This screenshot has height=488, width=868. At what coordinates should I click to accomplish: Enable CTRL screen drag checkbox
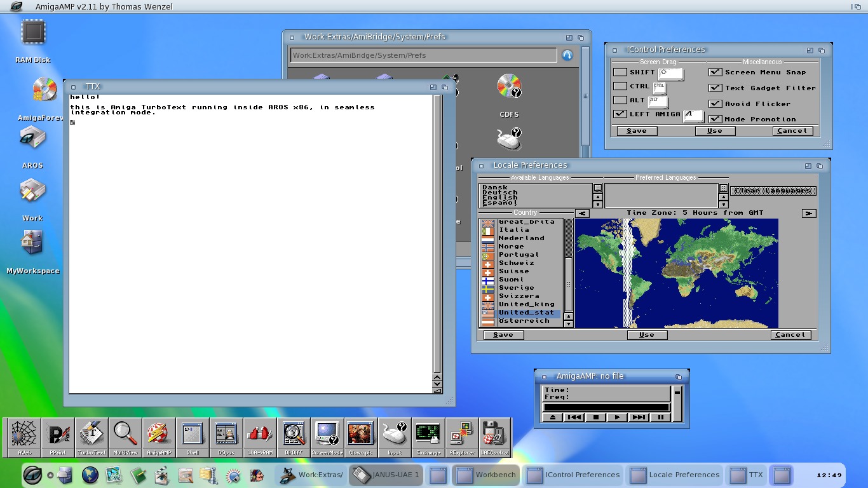pyautogui.click(x=620, y=86)
